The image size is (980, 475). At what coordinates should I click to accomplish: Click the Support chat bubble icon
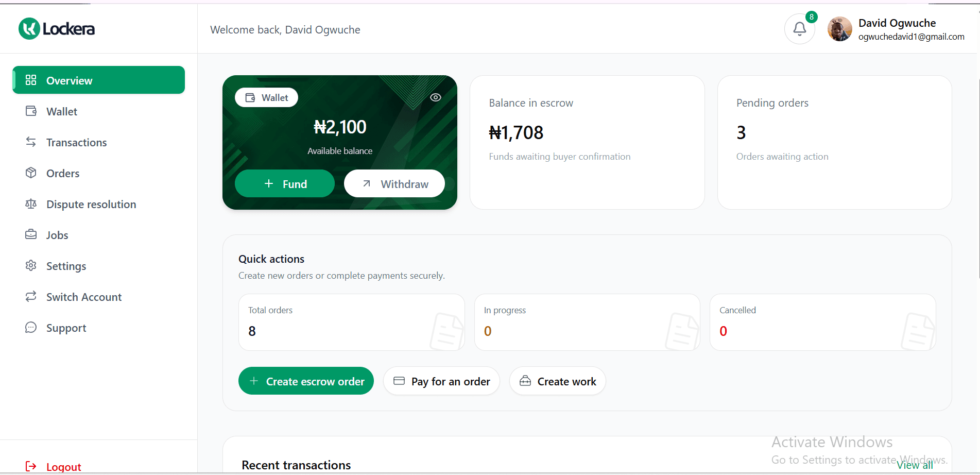click(x=31, y=327)
